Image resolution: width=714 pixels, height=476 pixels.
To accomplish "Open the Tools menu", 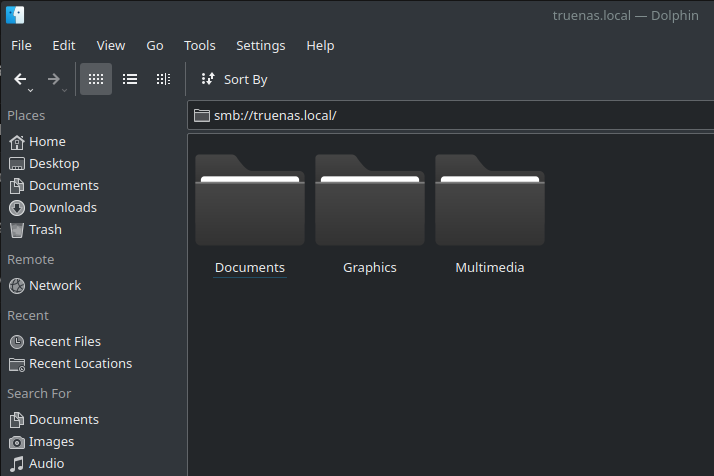I will click(x=199, y=46).
